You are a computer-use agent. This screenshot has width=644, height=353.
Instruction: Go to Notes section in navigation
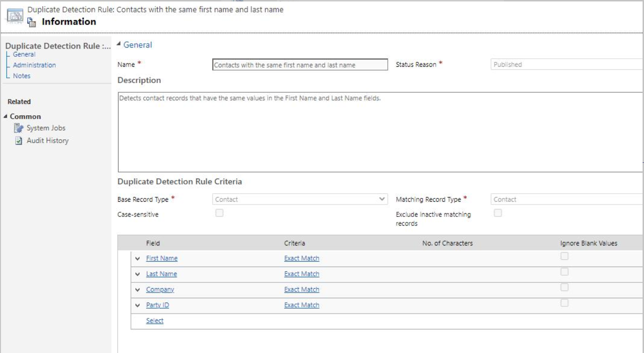(x=22, y=76)
